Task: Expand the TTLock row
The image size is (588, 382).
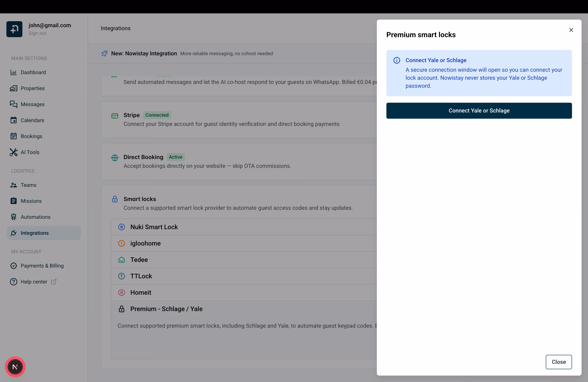Action: pos(244,276)
